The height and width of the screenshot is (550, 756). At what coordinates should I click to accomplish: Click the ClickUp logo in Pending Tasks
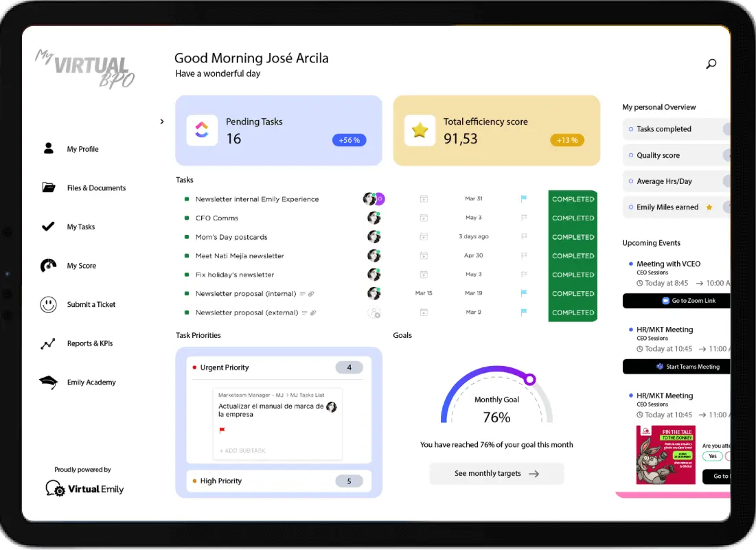point(202,130)
